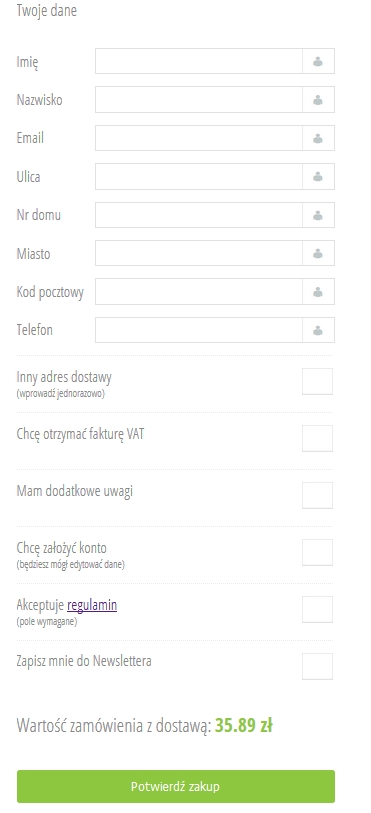Focus the Telefon input box
The height and width of the screenshot is (813, 371).
pos(199,330)
